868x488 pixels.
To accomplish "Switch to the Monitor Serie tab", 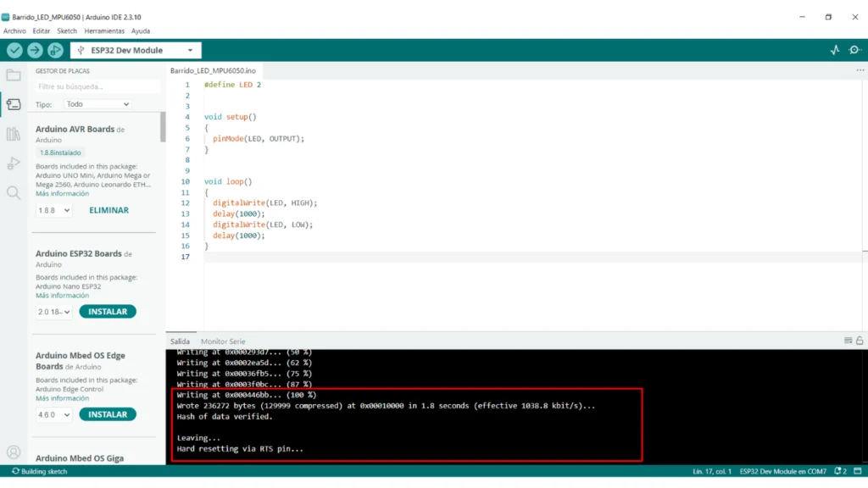I will click(x=223, y=341).
